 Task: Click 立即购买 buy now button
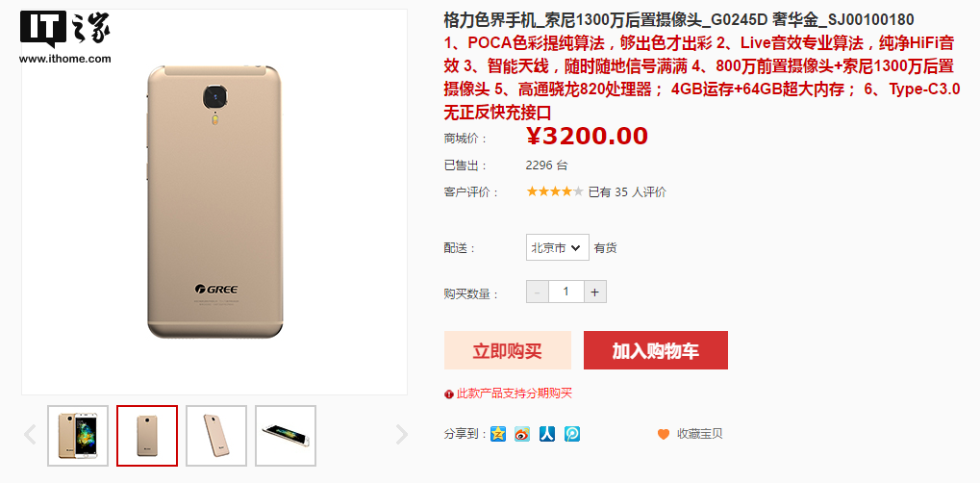click(508, 350)
